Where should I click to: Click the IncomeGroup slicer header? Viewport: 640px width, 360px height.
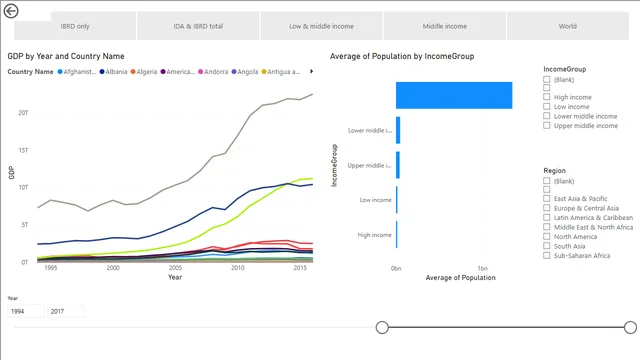pyautogui.click(x=564, y=69)
